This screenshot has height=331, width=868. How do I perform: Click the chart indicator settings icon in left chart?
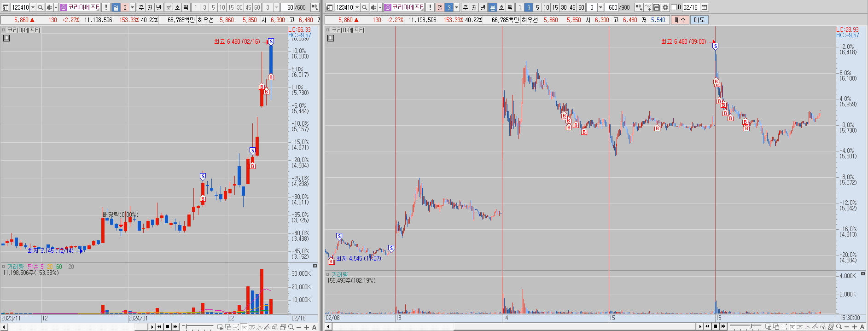click(315, 7)
